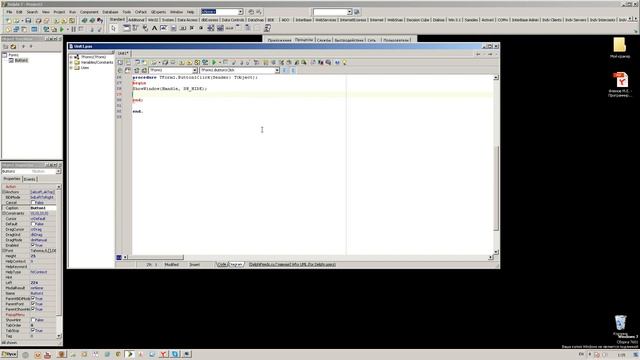Switch to Events tab in Object Inspector

[x=29, y=179]
